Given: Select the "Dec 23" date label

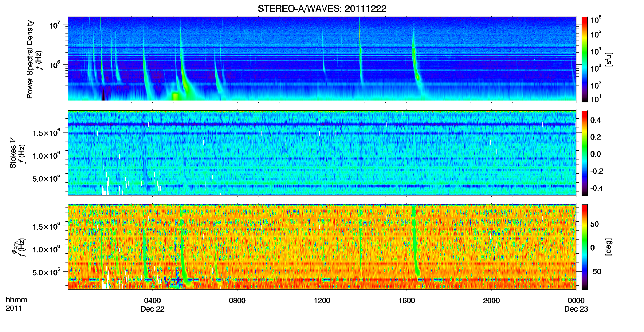Looking at the screenshot, I should [576, 309].
